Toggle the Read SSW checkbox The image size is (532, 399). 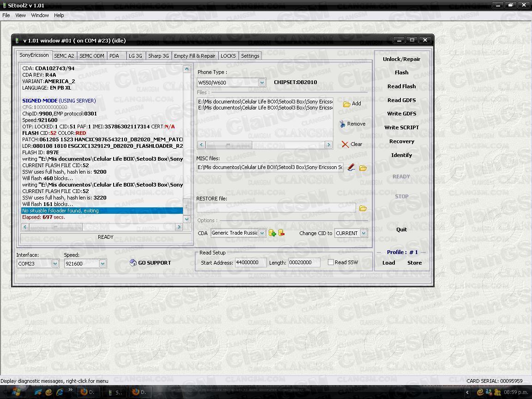click(331, 262)
